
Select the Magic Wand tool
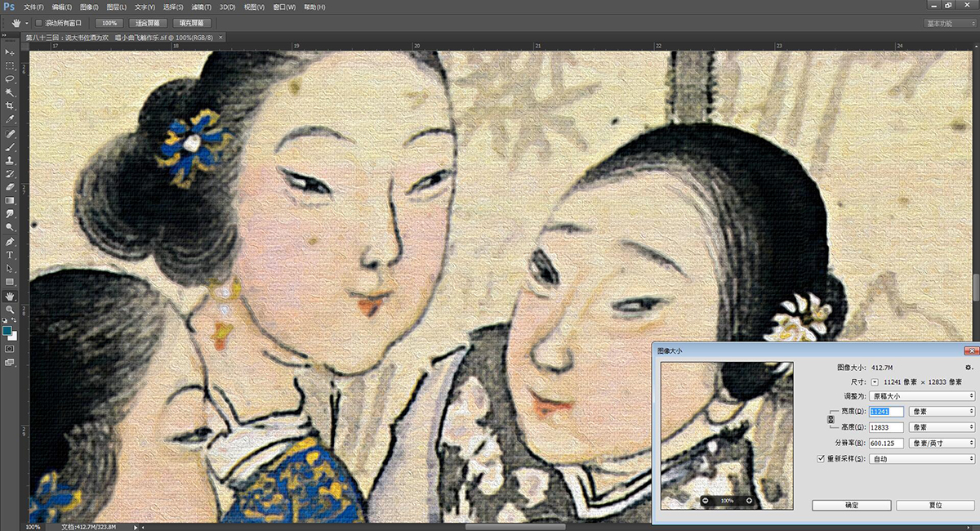point(10,92)
